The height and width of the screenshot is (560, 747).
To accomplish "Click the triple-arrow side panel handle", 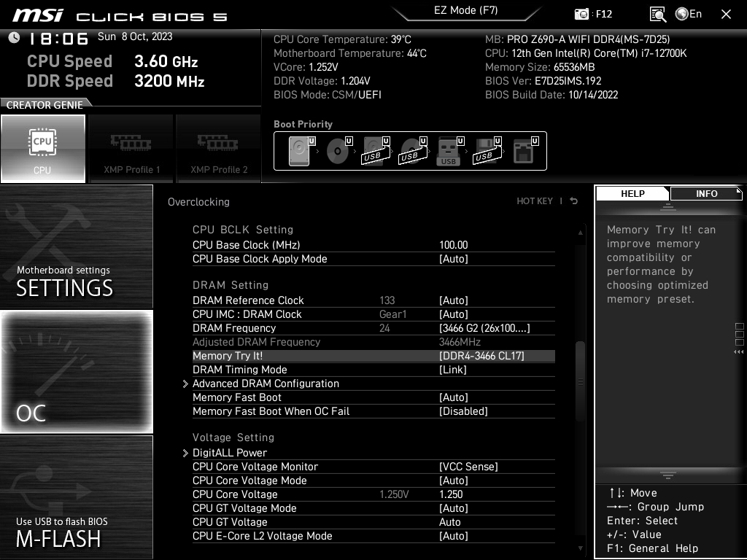I will click(739, 352).
